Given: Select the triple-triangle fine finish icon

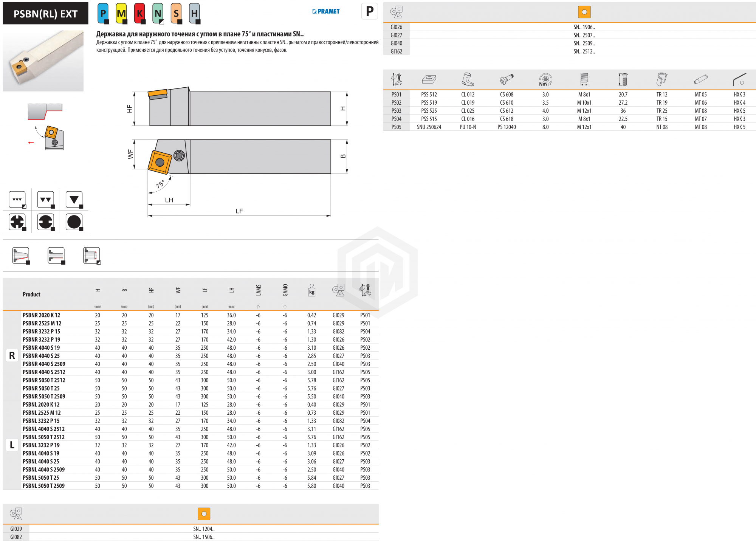Looking at the screenshot, I should point(17,200).
